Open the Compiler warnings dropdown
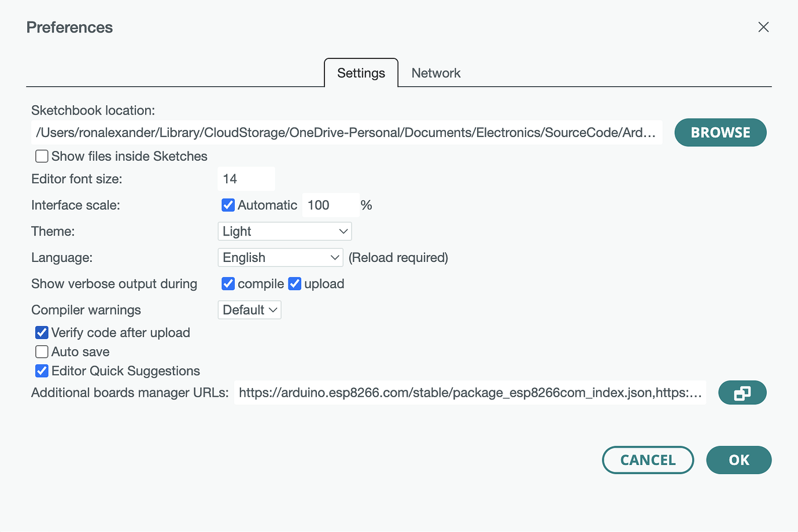Screen dimensions: 798x532 249,310
